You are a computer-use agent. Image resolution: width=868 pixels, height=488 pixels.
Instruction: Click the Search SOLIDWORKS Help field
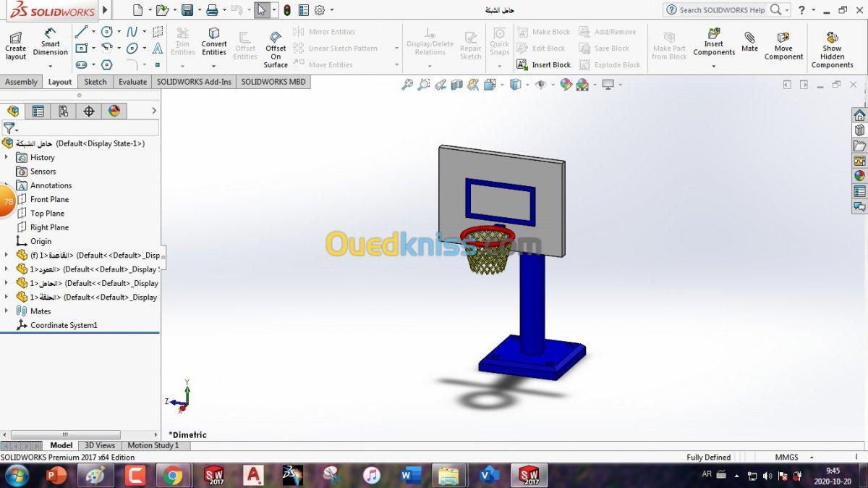pyautogui.click(x=722, y=10)
